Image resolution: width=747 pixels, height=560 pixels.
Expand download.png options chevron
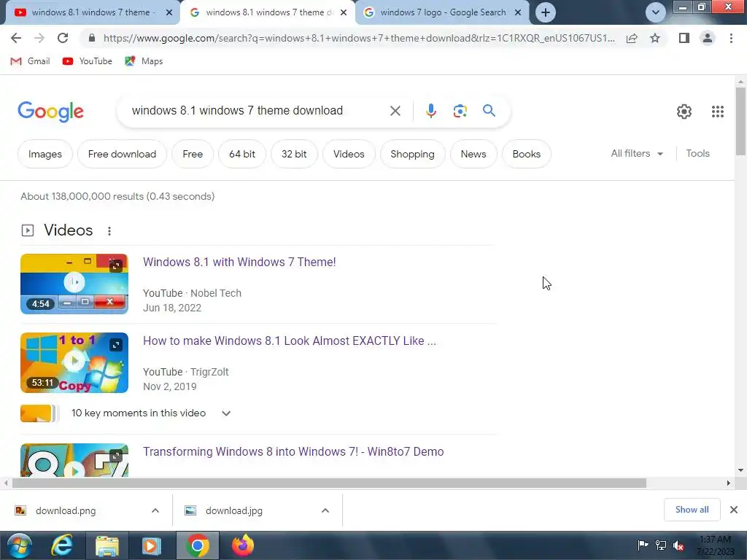click(155, 510)
